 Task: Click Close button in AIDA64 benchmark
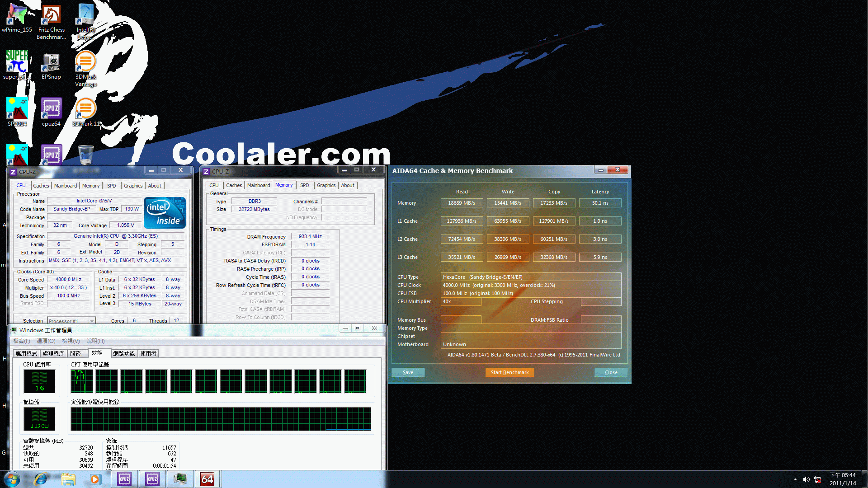[x=611, y=372]
